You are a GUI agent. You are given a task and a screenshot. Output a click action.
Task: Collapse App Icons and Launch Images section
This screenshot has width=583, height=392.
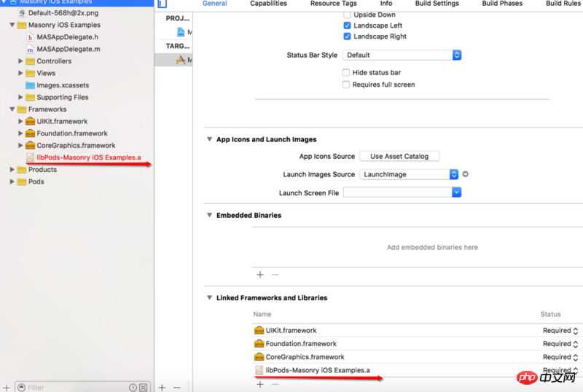click(209, 139)
